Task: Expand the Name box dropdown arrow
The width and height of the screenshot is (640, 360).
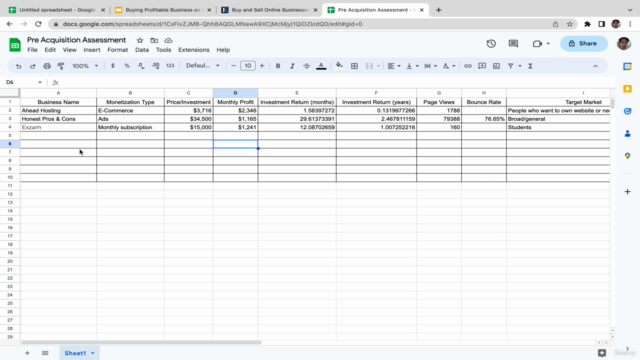Action: coord(40,82)
